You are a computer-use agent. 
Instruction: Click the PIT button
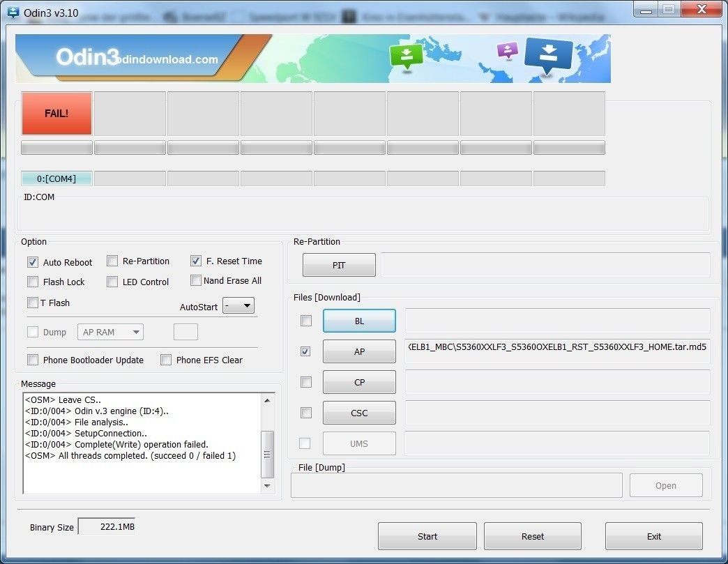coord(339,265)
